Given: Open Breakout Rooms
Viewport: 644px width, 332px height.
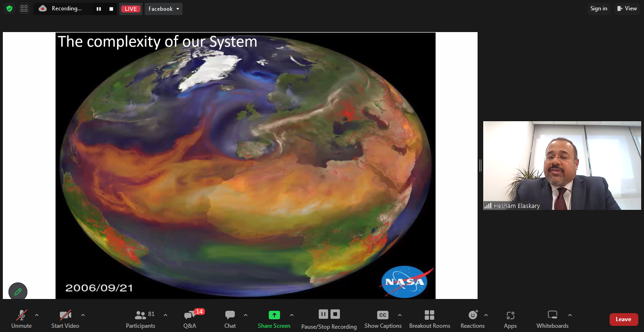Looking at the screenshot, I should pyautogui.click(x=429, y=318).
